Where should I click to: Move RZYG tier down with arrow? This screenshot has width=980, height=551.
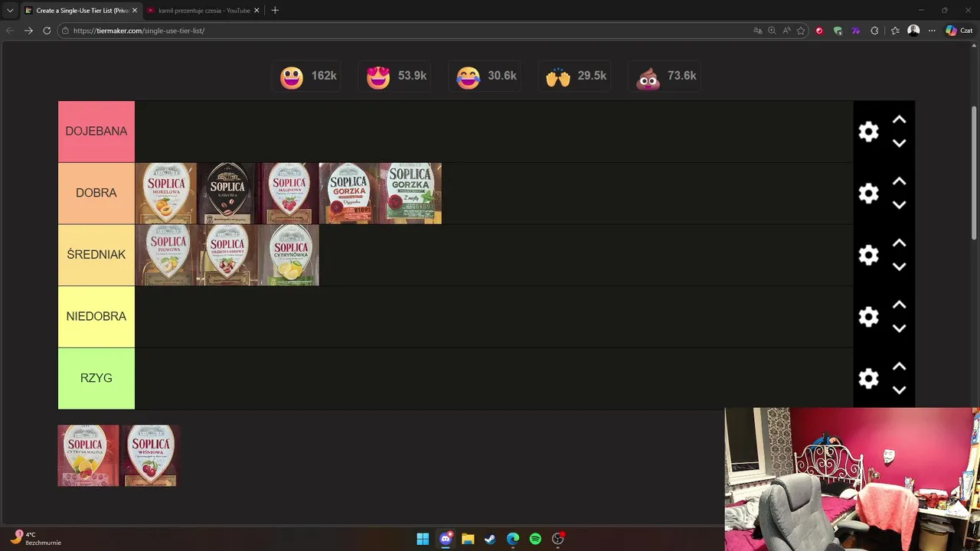[x=900, y=390]
